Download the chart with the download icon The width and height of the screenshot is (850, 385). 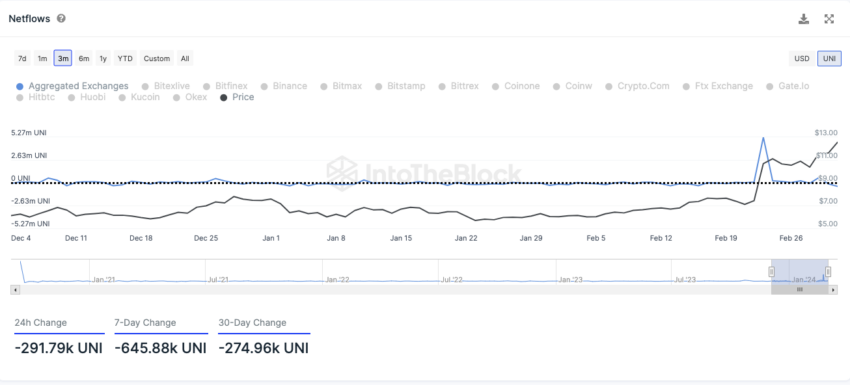point(803,19)
